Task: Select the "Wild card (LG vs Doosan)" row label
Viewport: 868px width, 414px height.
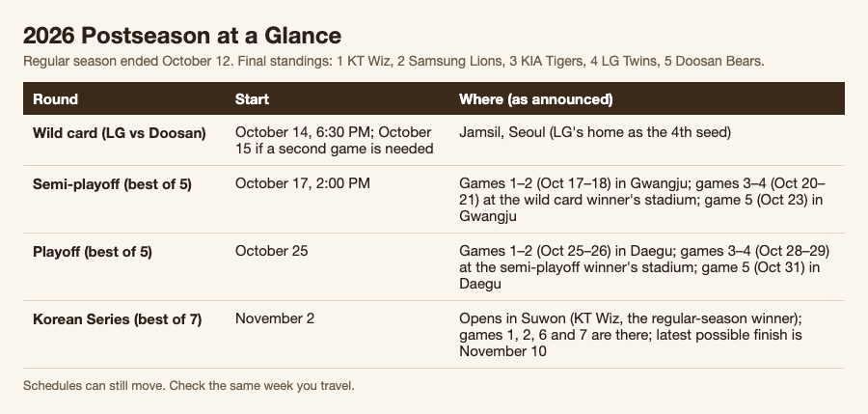Action: 119,133
